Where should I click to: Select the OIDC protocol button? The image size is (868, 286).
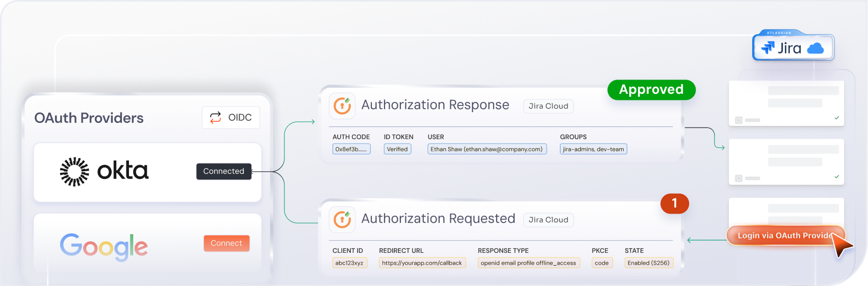[231, 118]
